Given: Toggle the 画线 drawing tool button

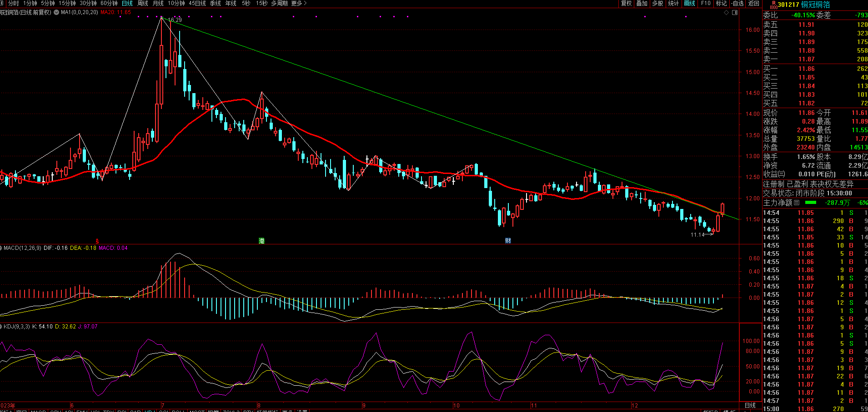Looking at the screenshot, I should point(690,3).
